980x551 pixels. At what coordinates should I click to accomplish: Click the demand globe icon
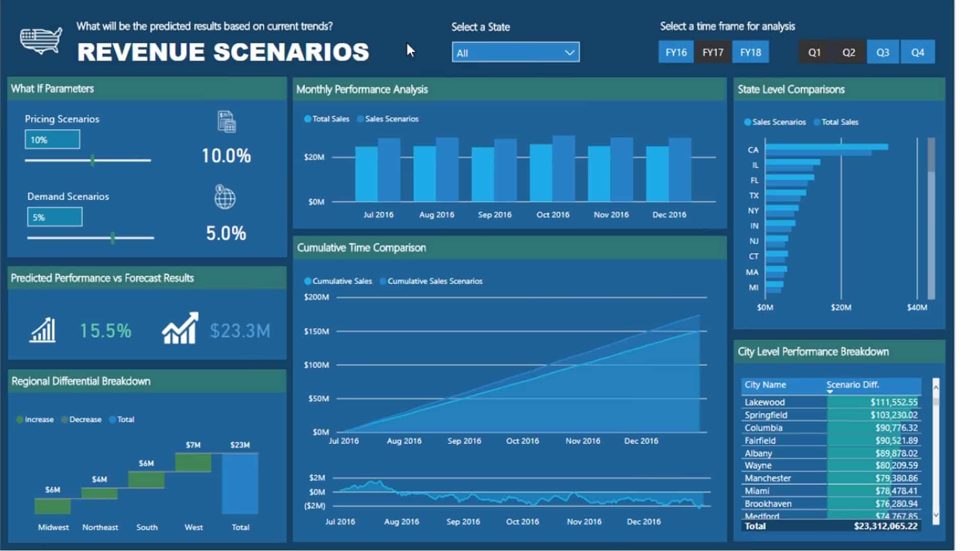(225, 197)
